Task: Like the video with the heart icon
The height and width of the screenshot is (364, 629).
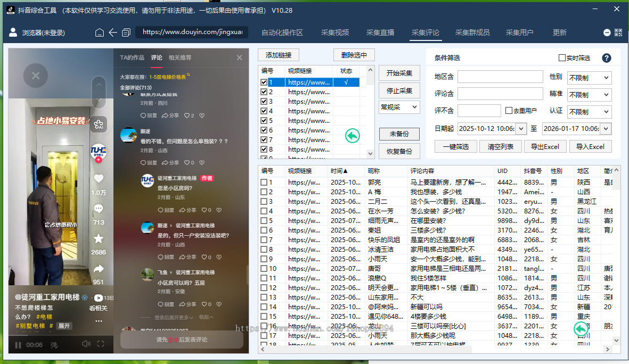Action: click(x=99, y=178)
